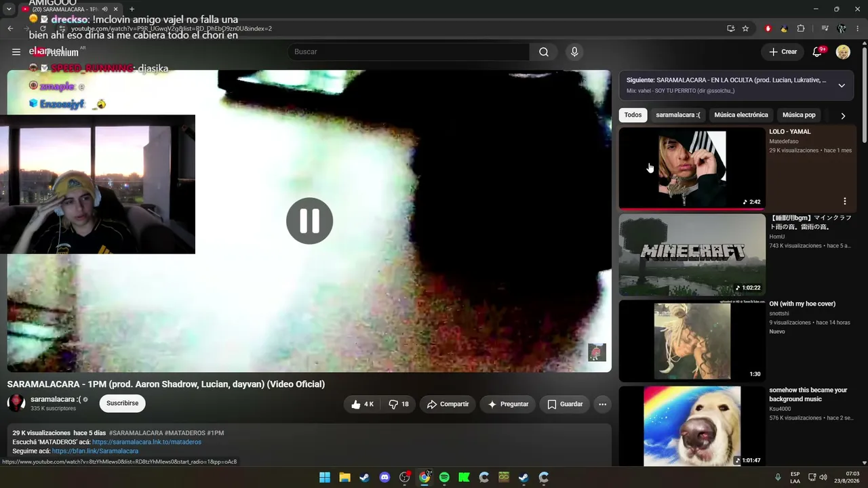Open the saramalacara :( channel name
The width and height of the screenshot is (868, 488).
tap(56, 399)
